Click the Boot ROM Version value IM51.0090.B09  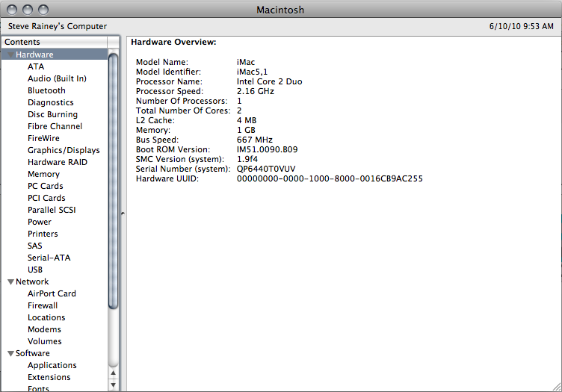267,149
